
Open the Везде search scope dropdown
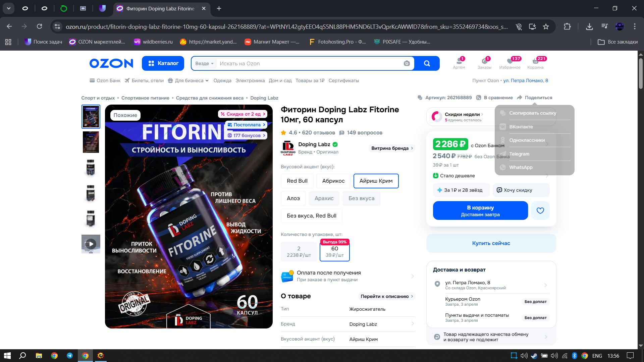pyautogui.click(x=204, y=63)
